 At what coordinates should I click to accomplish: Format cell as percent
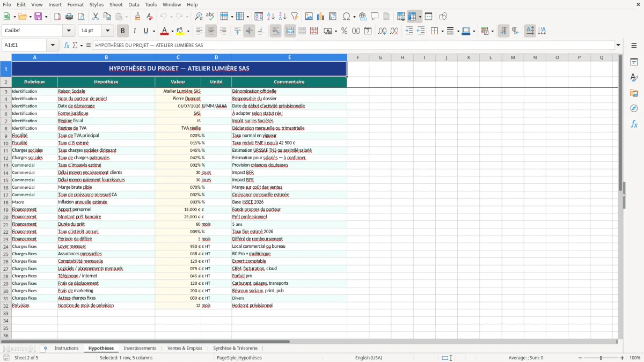click(x=344, y=31)
